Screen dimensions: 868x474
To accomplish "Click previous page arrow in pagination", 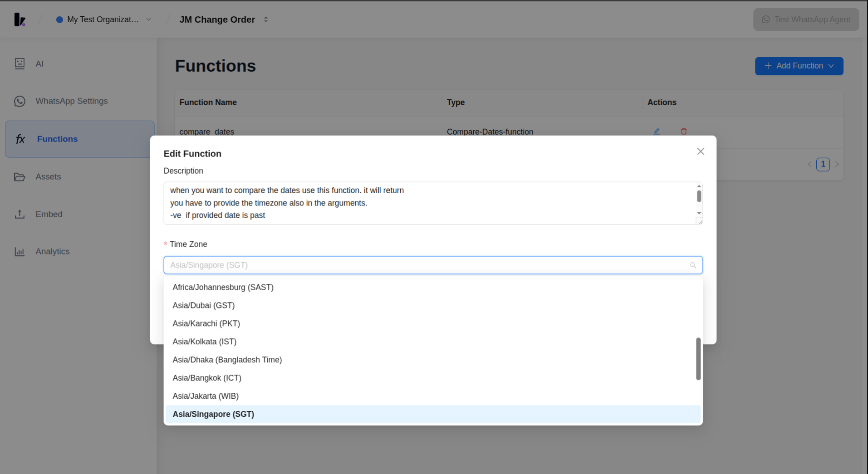I will [809, 164].
